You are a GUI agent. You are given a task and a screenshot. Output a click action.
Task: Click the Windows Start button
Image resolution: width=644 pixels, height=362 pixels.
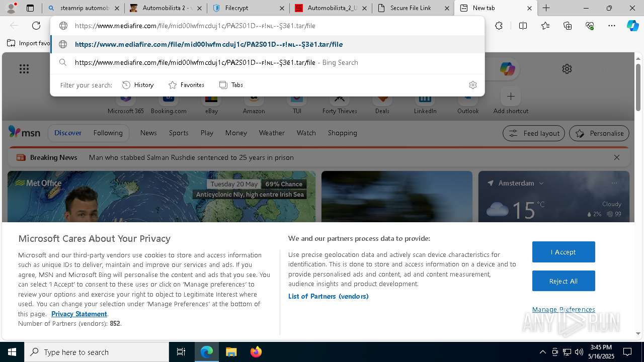click(x=12, y=352)
